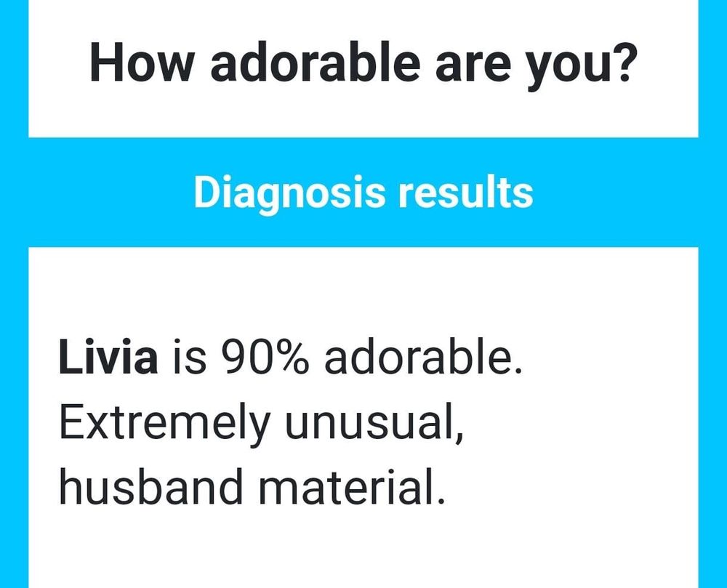Click the word "unusual," in the result
This screenshot has width=727, height=588.
tap(373, 424)
